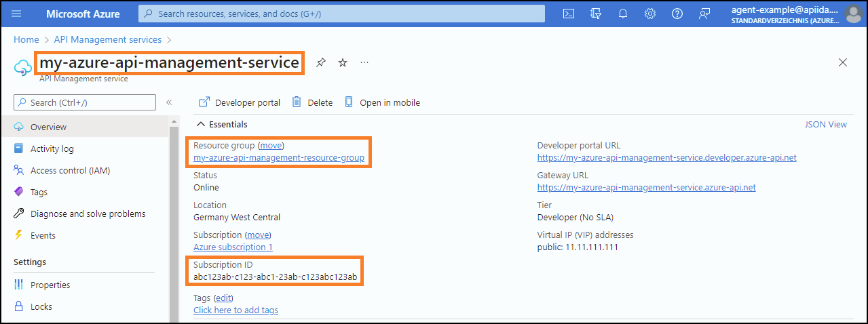The image size is (868, 324).
Task: Click Delete in the command bar
Action: coord(312,102)
